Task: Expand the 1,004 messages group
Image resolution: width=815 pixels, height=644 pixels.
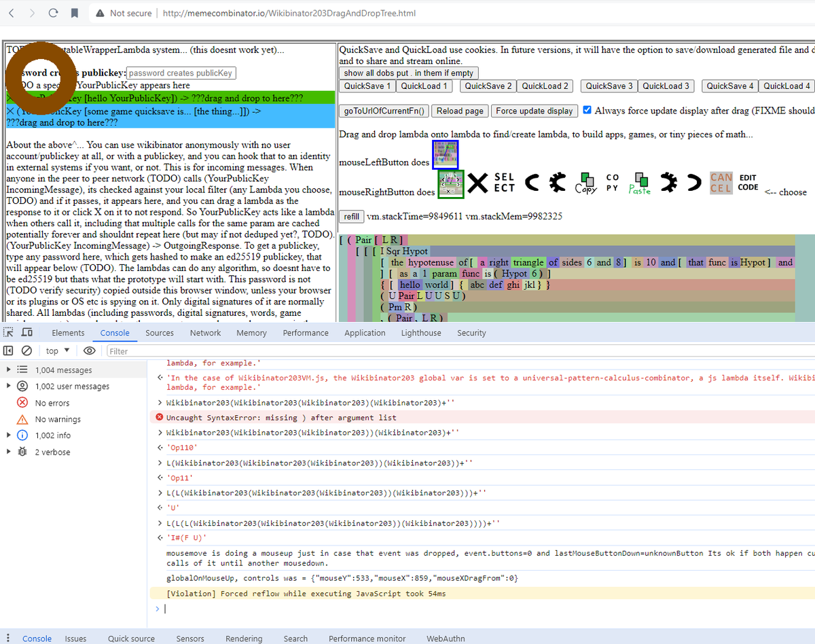Action: coord(8,370)
